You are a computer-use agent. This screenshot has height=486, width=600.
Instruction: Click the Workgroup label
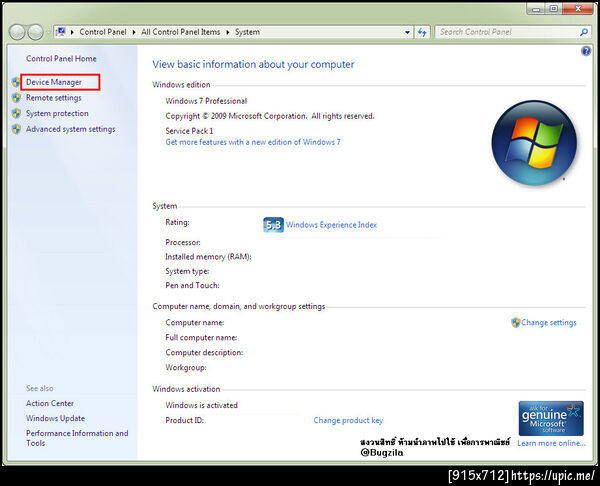pos(186,367)
